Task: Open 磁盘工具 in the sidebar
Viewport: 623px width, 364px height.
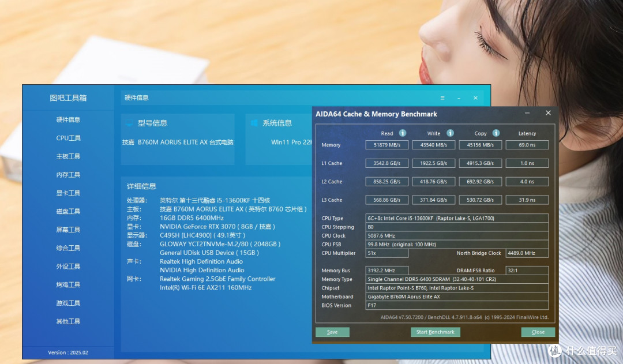Action: click(68, 211)
